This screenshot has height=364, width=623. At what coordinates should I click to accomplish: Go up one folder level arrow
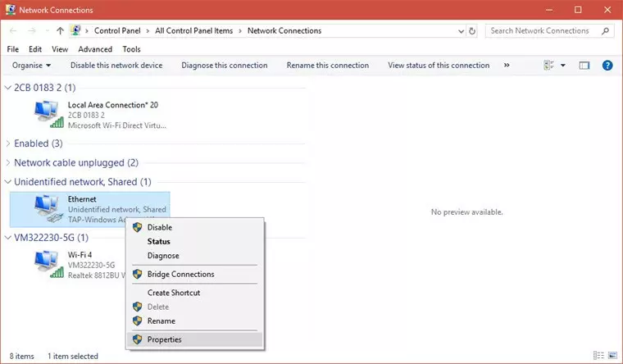60,31
